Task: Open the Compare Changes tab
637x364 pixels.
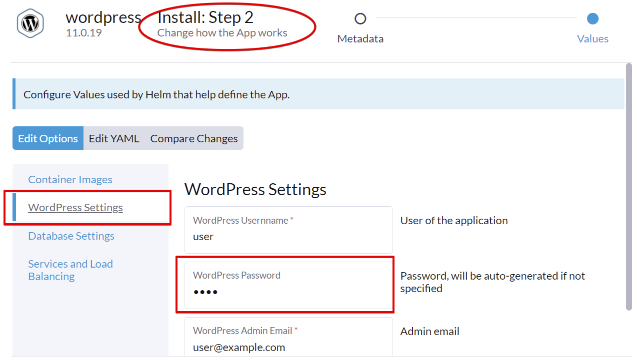Action: coord(194,138)
